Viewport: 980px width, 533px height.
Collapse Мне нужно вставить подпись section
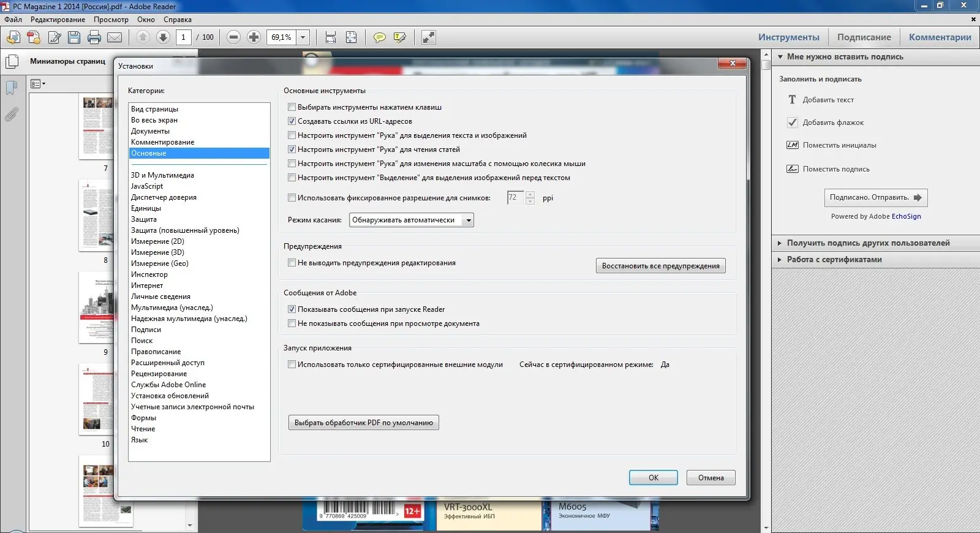pyautogui.click(x=780, y=57)
